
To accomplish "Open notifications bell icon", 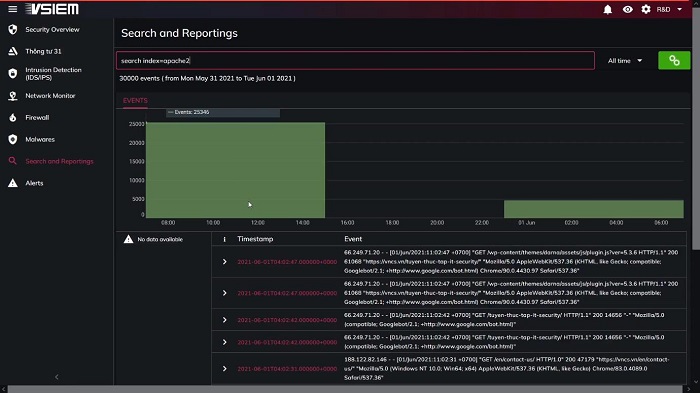I will point(608,9).
